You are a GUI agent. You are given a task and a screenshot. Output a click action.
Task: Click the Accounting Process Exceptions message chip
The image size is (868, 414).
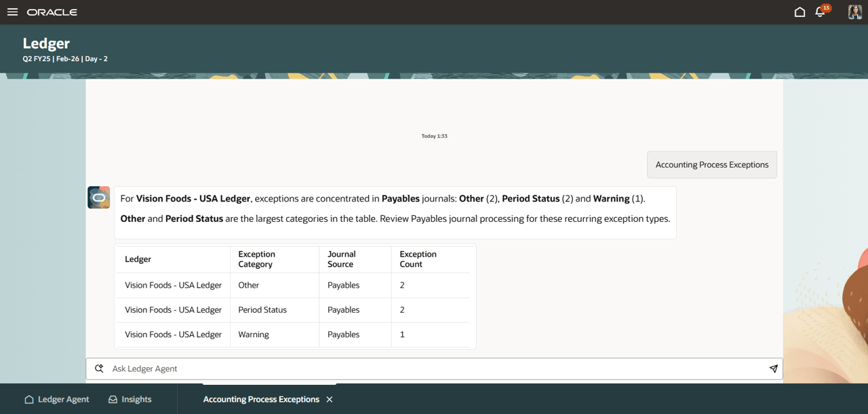pyautogui.click(x=711, y=164)
